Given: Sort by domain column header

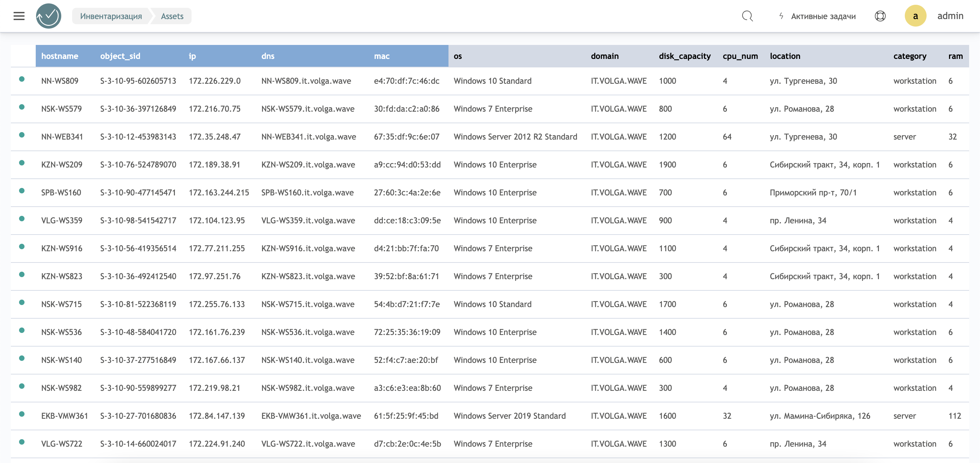Looking at the screenshot, I should 605,56.
